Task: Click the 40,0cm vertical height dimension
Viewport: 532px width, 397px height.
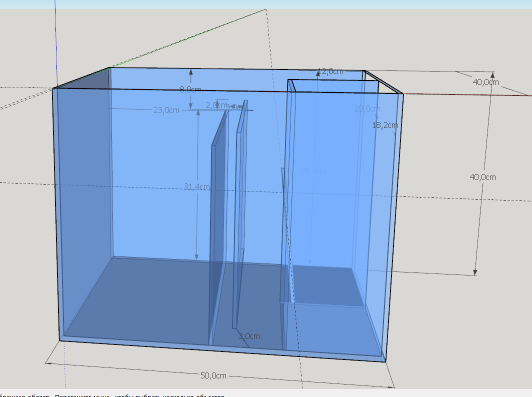Action: click(x=483, y=177)
